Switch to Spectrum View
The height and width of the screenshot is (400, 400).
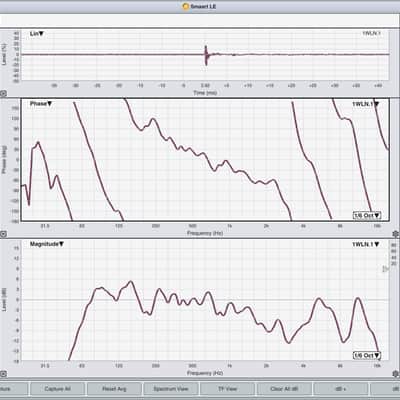coord(171,389)
